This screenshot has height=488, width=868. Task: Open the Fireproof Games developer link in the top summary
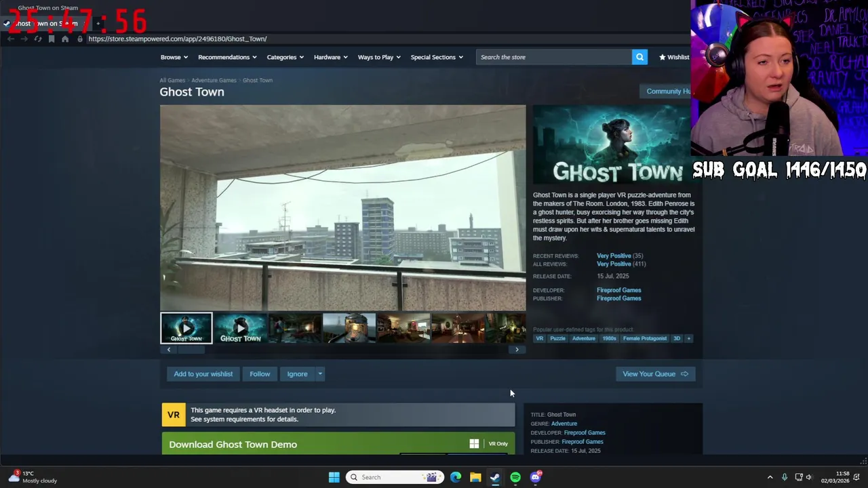(618, 290)
